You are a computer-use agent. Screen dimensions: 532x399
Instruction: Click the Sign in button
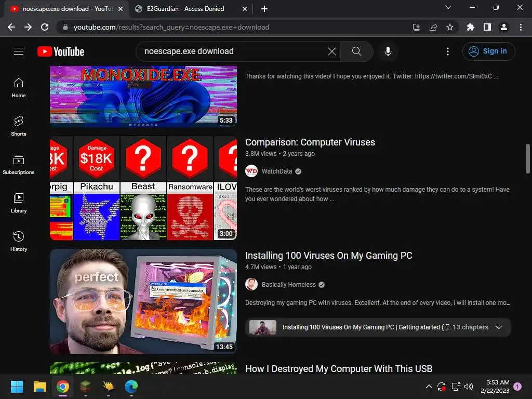point(488,51)
